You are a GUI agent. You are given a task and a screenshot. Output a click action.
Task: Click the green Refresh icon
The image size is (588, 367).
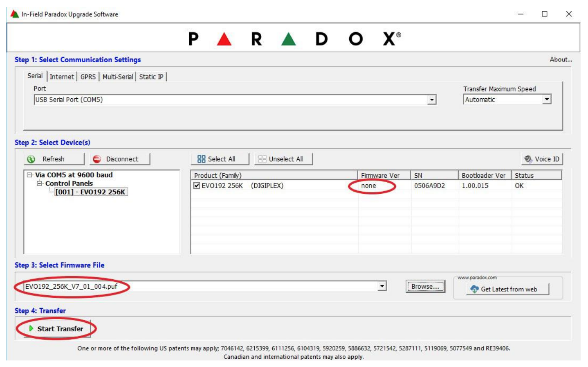pos(31,159)
